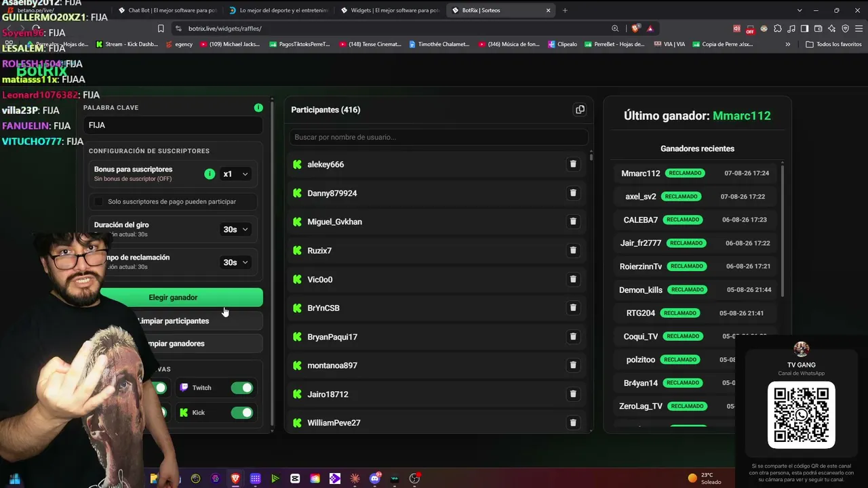Toggle the Kick platform switch

click(241, 412)
